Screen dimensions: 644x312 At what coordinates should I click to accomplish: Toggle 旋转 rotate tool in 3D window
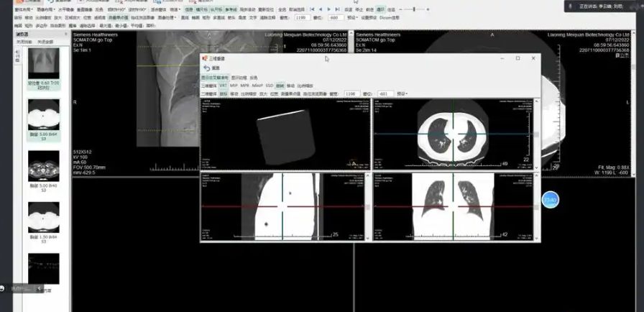coord(280,86)
